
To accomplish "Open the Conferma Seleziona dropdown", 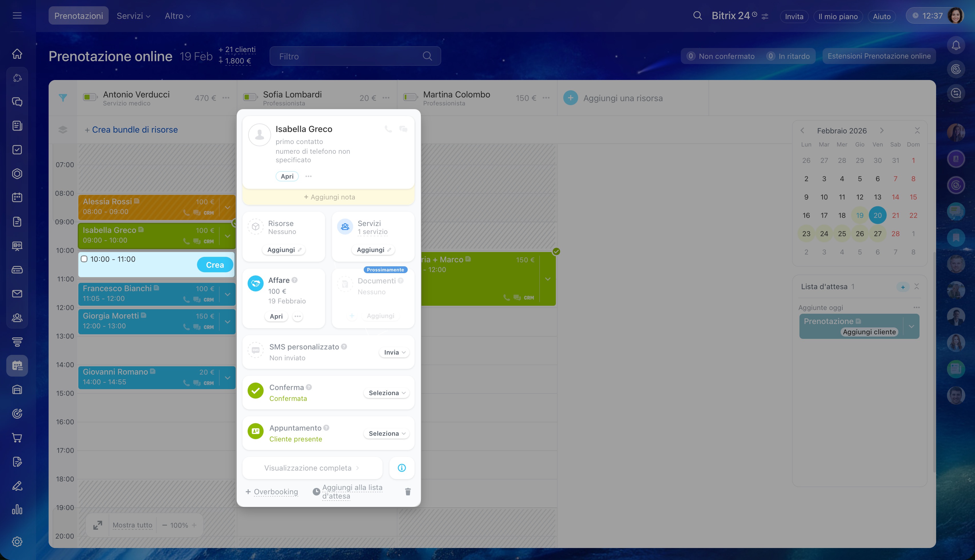I will coord(386,393).
